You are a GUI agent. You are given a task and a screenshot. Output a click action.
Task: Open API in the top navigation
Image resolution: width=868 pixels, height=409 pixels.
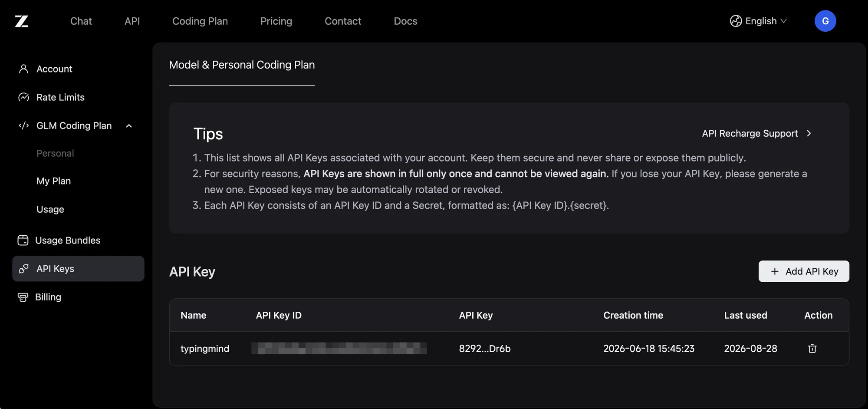coord(132,21)
